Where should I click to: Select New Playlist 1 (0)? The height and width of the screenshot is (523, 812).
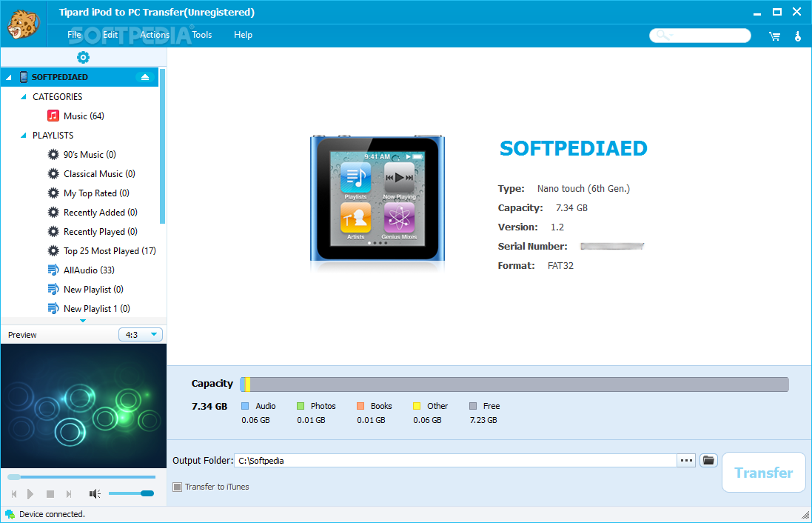96,308
